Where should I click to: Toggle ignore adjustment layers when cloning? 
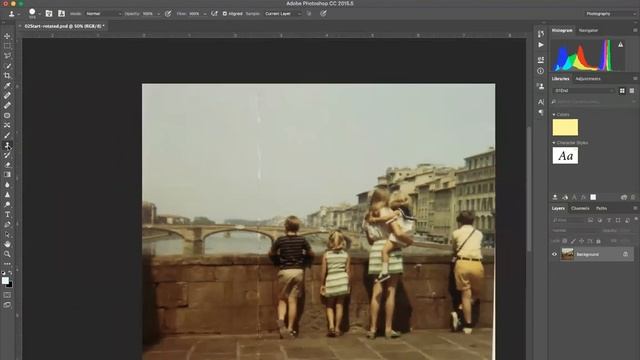[x=309, y=13]
